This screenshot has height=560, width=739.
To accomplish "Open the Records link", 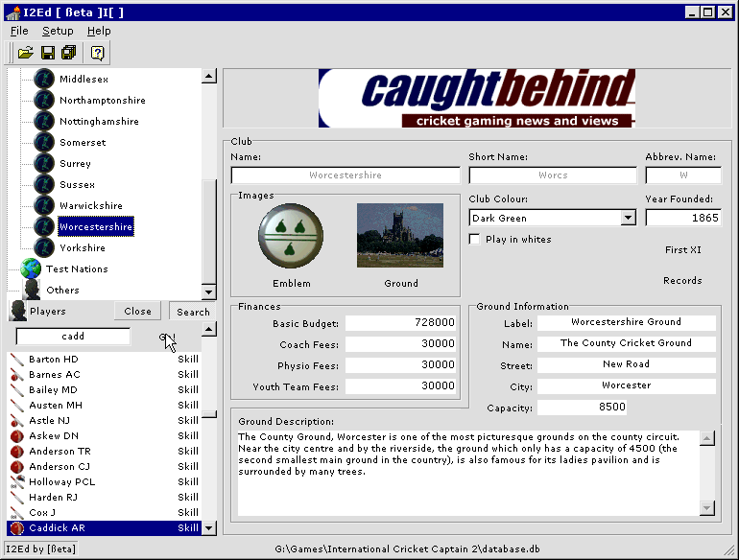I will pos(682,281).
